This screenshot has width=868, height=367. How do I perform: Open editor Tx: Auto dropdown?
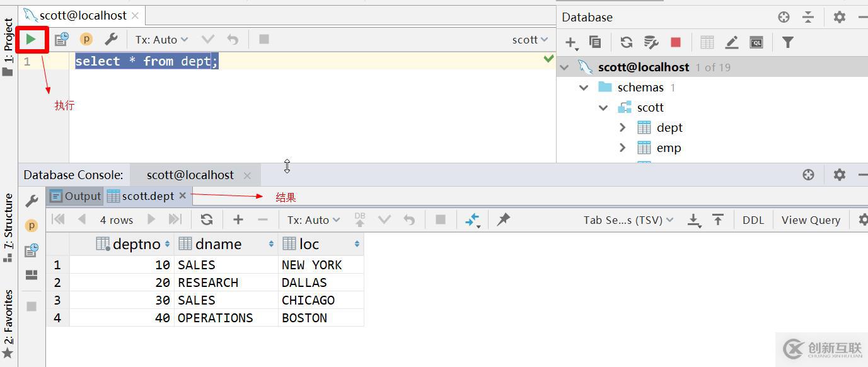162,40
